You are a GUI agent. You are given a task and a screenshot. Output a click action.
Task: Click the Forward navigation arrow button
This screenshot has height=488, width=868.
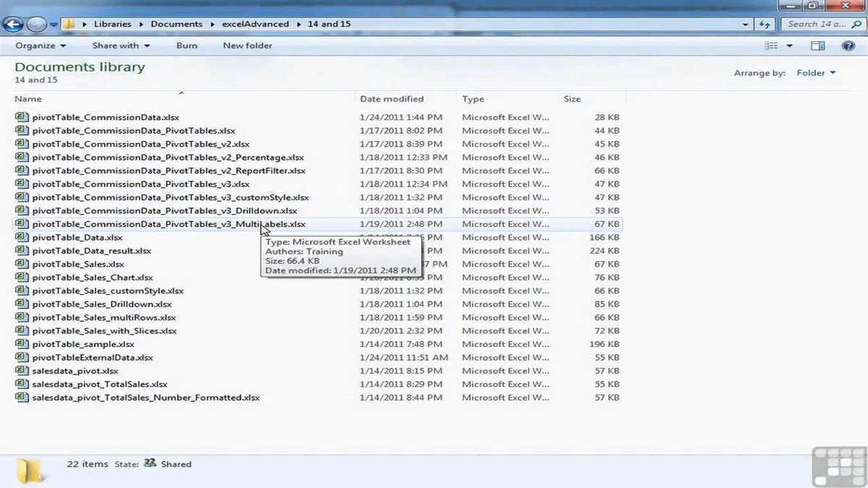(36, 25)
